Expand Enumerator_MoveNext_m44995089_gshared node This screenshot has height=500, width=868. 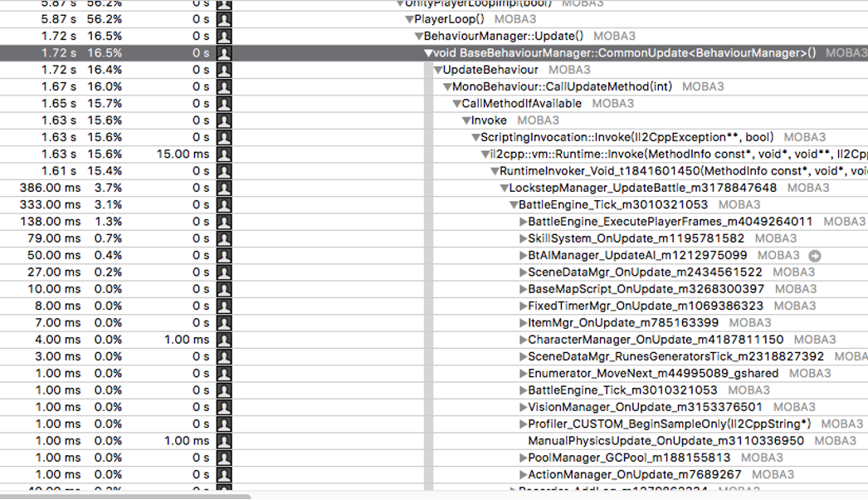(523, 374)
